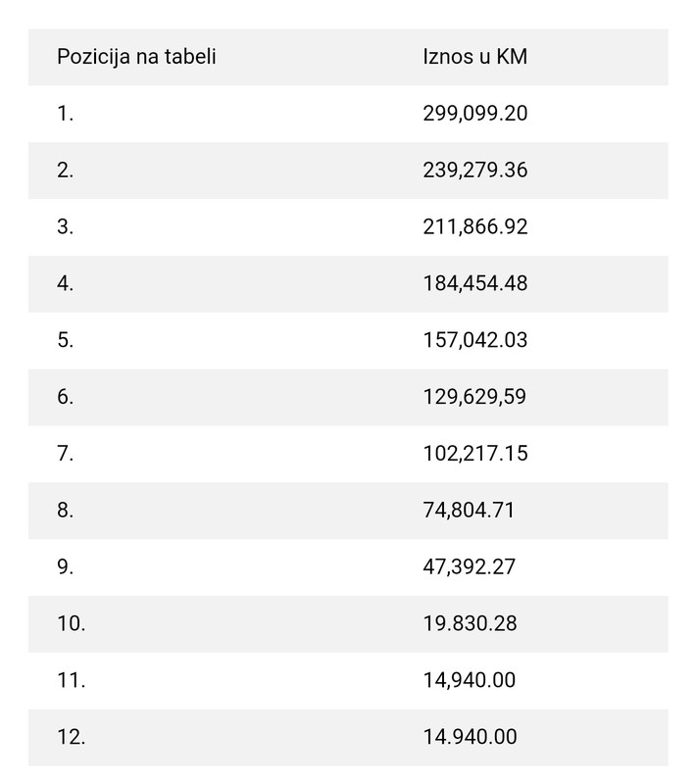The width and height of the screenshot is (696, 784).
Task: Select position number 10. in the table
Action: (72, 623)
